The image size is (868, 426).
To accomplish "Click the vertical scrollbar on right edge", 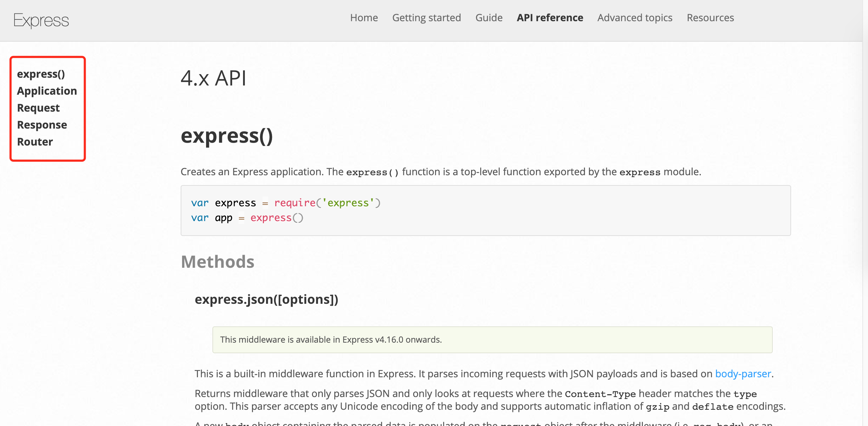I will (865, 212).
